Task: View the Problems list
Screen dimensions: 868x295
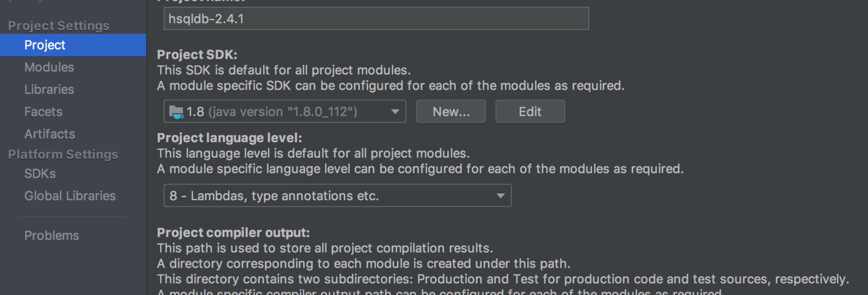Action: 52,235
